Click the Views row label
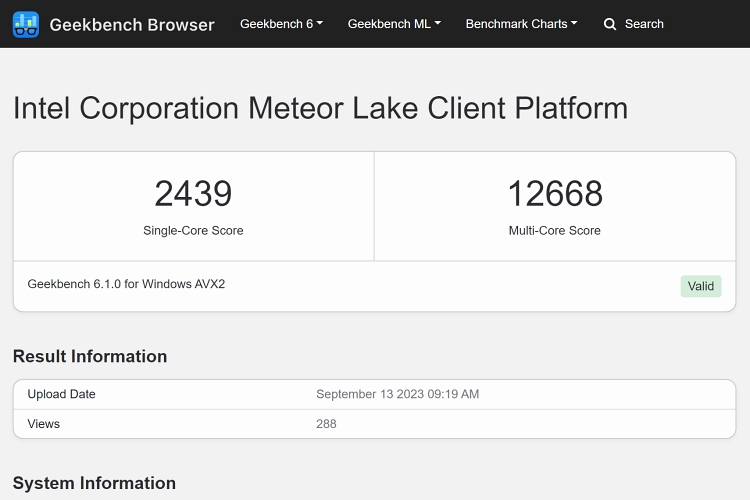The width and height of the screenshot is (750, 500). coord(44,424)
